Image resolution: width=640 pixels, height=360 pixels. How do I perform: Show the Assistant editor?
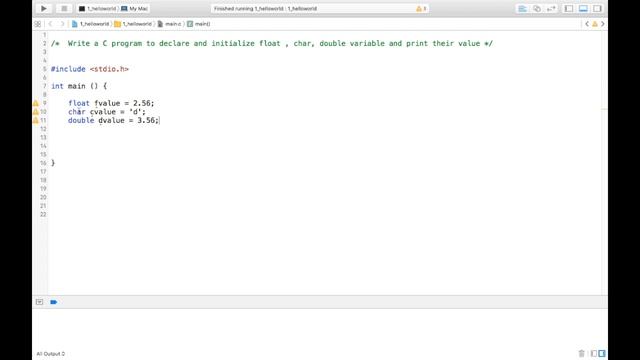(x=537, y=9)
